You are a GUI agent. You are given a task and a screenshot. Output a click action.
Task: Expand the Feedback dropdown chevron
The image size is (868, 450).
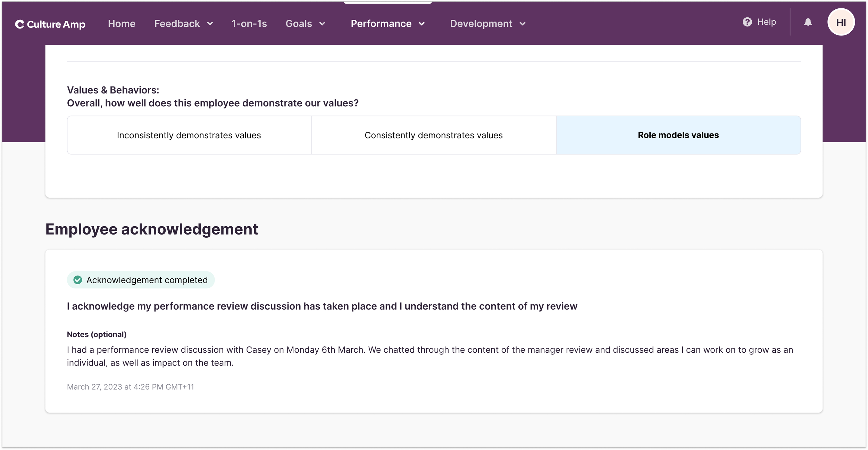(x=210, y=24)
